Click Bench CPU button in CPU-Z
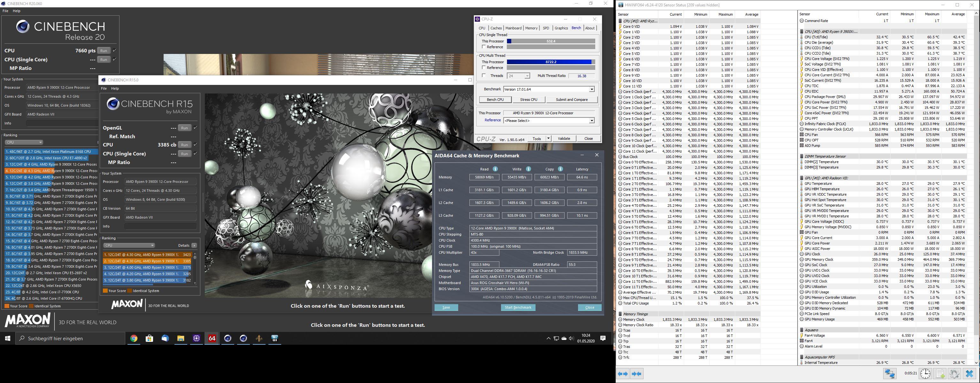980x383 pixels. point(495,100)
